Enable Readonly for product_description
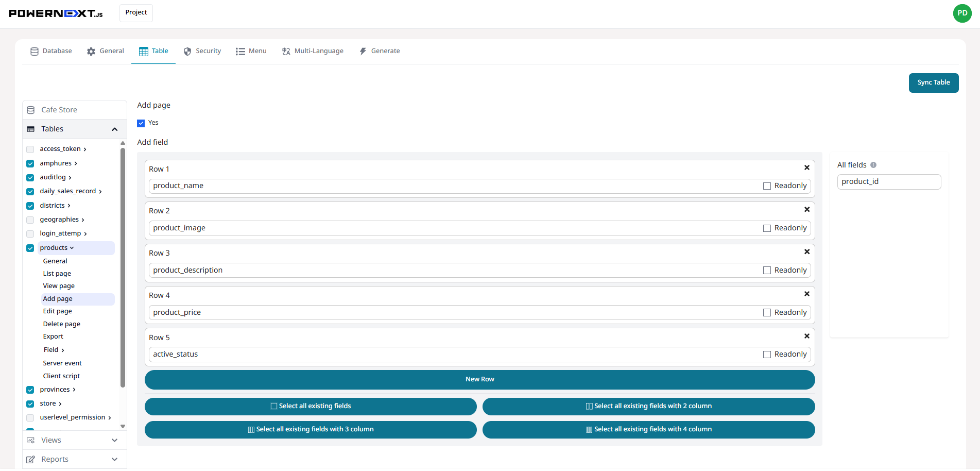This screenshot has width=980, height=471. point(767,271)
